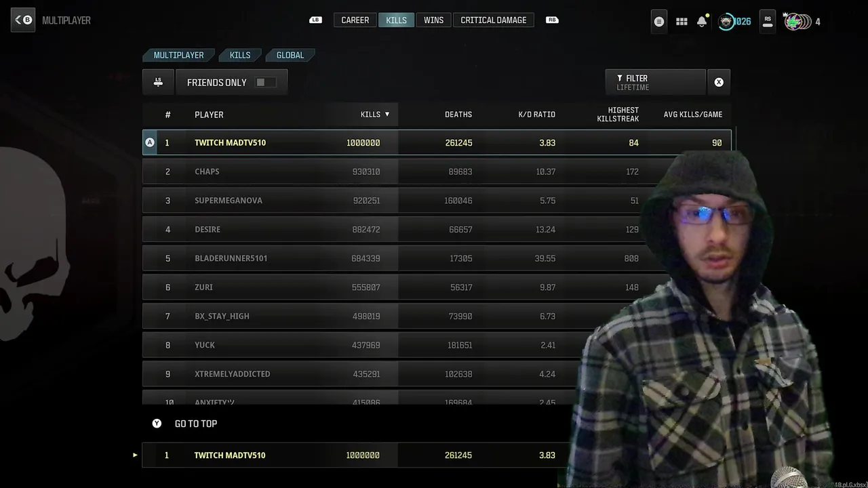Screen dimensions: 868x488
Task: Click highest killstreak value 808
Action: coord(631,258)
